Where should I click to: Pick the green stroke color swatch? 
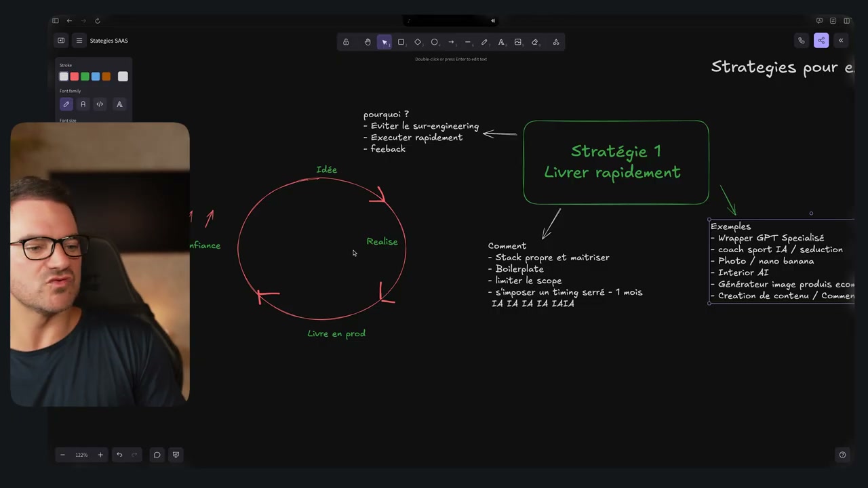point(85,77)
